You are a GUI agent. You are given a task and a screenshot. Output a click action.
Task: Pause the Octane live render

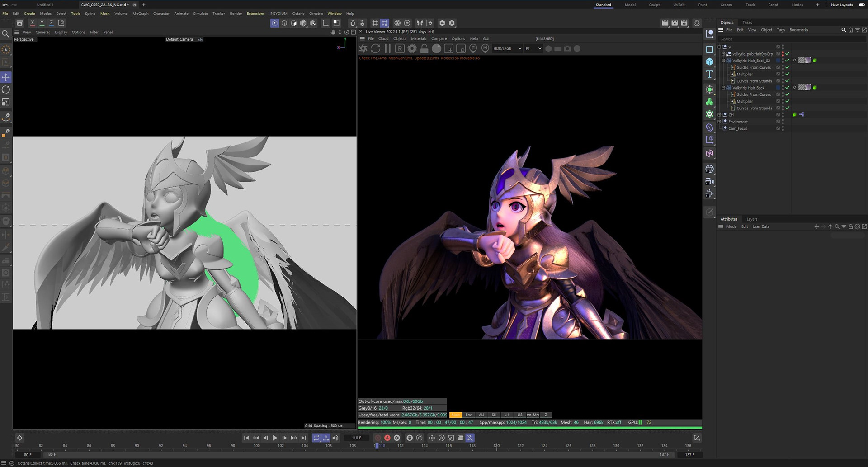point(388,48)
